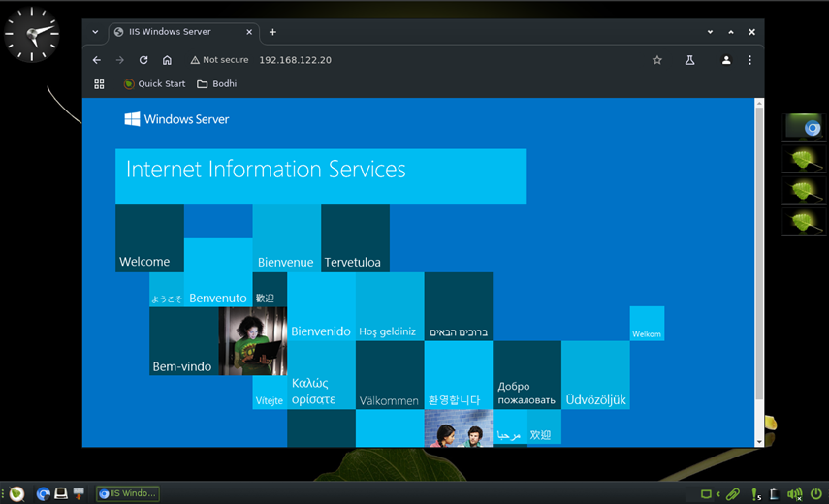The height and width of the screenshot is (504, 829).
Task: Click the Bienvenue tile
Action: click(x=287, y=237)
